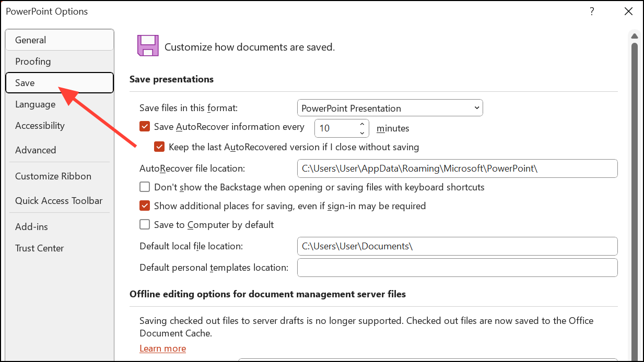This screenshot has width=644, height=362.
Task: Decrease AutoRecover minutes using down arrow
Action: point(361,132)
